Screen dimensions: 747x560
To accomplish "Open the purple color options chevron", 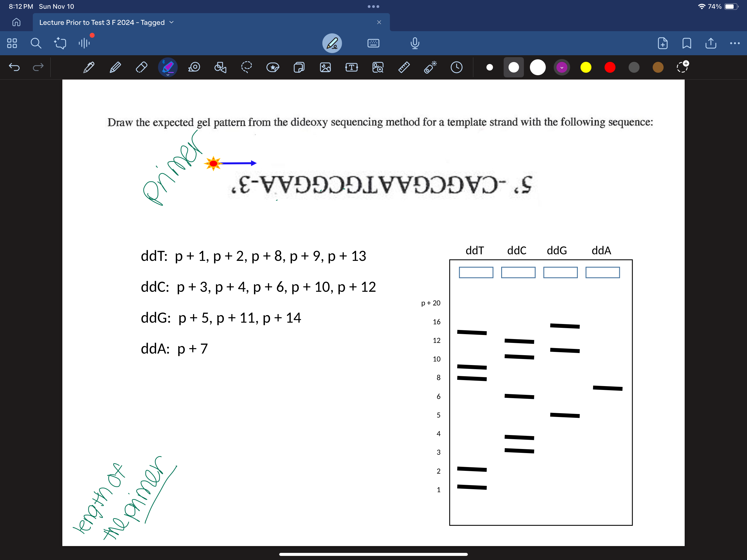I will 562,67.
